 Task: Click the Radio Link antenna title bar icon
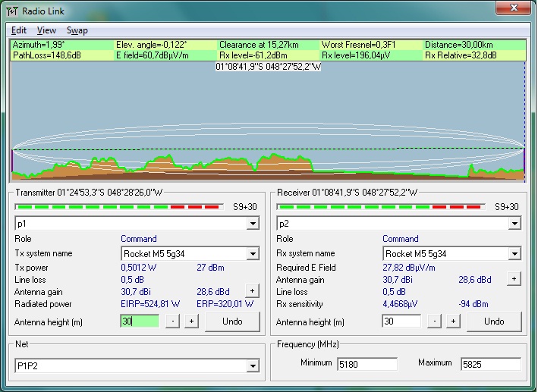click(12, 10)
